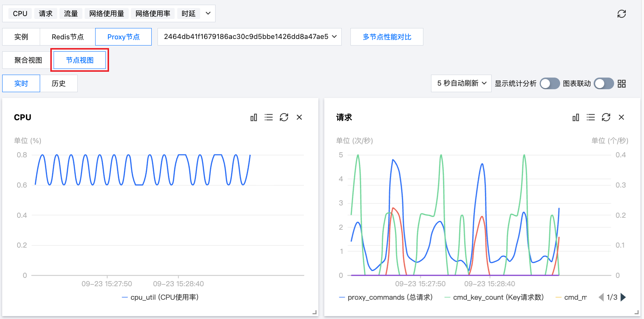Open bar chart view in 请求 panel

tap(575, 117)
